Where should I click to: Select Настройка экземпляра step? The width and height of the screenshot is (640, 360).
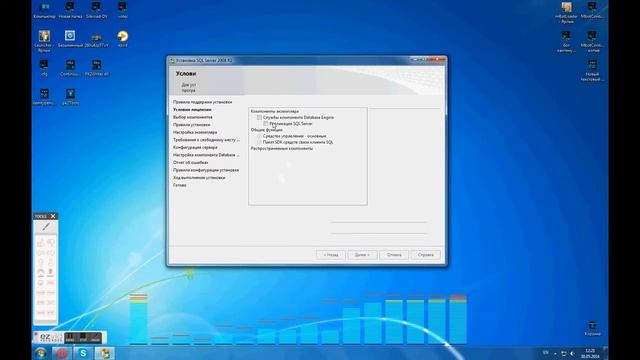click(x=195, y=132)
